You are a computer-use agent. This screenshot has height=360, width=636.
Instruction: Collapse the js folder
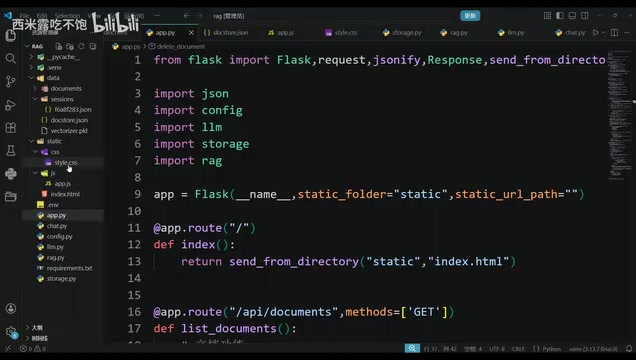[35, 173]
